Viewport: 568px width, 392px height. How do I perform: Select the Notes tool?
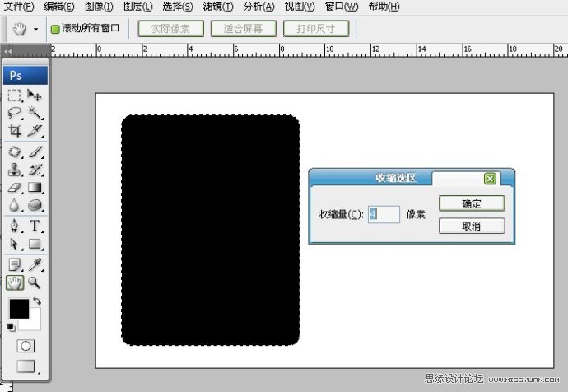(x=15, y=265)
